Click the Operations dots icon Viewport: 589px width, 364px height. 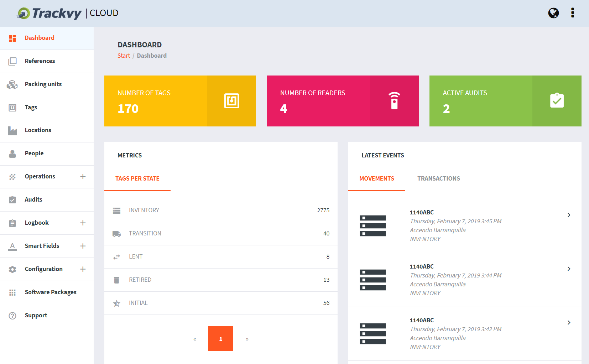[12, 177]
